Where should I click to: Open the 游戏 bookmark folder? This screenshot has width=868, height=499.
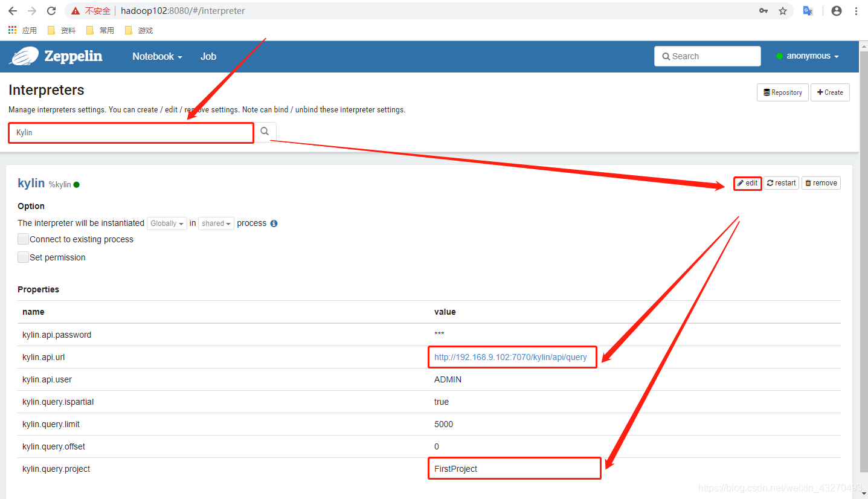[139, 30]
